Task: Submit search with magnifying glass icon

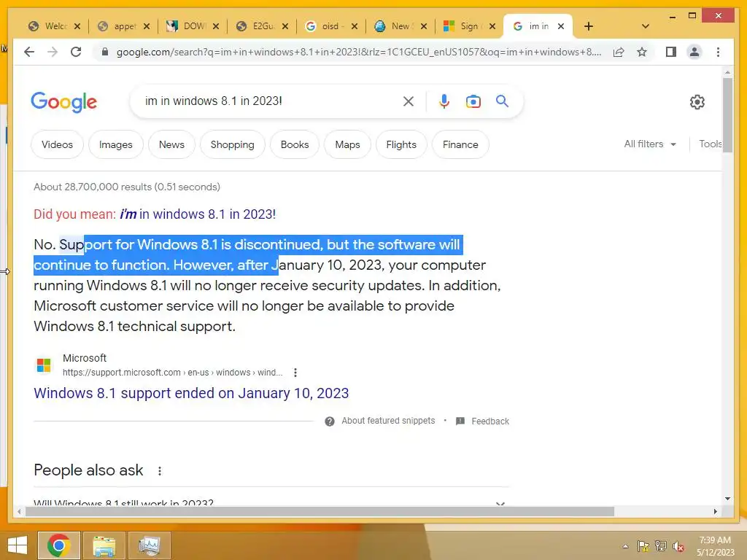Action: coord(502,101)
